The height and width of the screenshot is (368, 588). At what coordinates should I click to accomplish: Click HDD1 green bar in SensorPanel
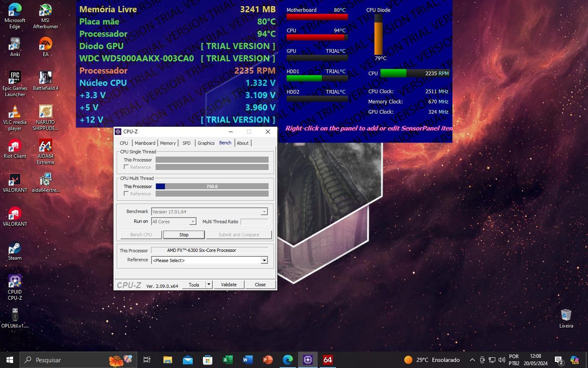pyautogui.click(x=317, y=78)
